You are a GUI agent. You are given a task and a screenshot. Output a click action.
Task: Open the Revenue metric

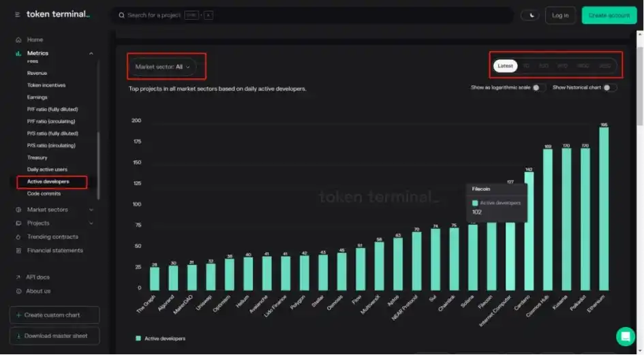click(37, 73)
